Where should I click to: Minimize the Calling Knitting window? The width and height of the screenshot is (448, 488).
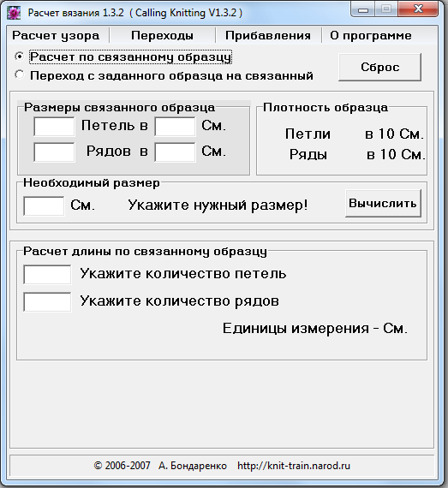[362, 10]
